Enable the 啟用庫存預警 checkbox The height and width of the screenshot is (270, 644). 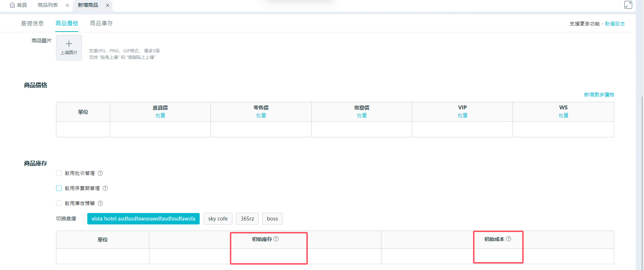pyautogui.click(x=59, y=203)
